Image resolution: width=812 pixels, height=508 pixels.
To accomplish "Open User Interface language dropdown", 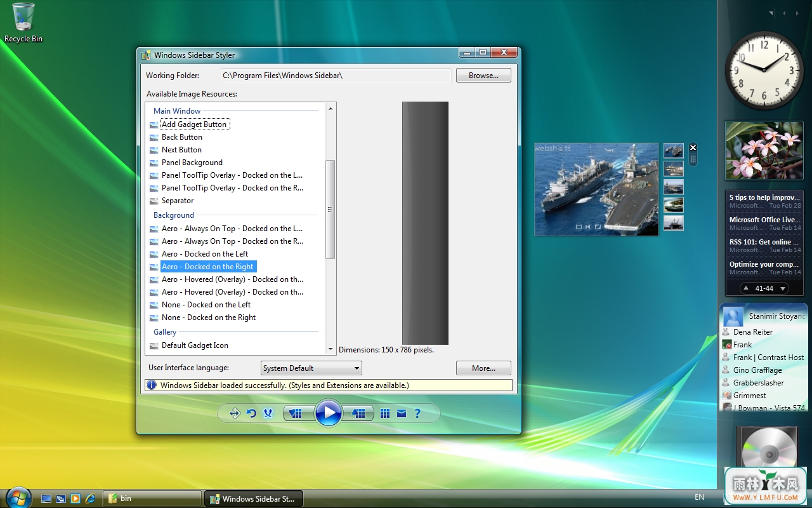I will [x=311, y=368].
